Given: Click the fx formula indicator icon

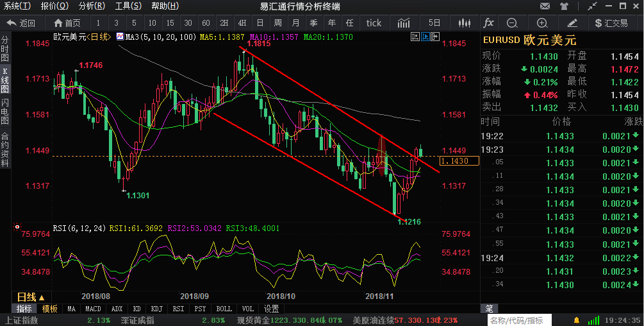Looking at the screenshot, I should coord(488,23).
